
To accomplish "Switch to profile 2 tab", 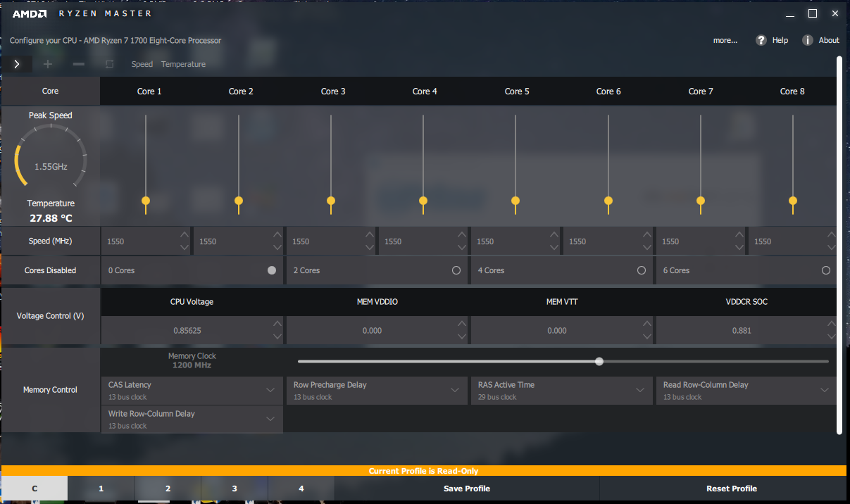I will pyautogui.click(x=168, y=489).
